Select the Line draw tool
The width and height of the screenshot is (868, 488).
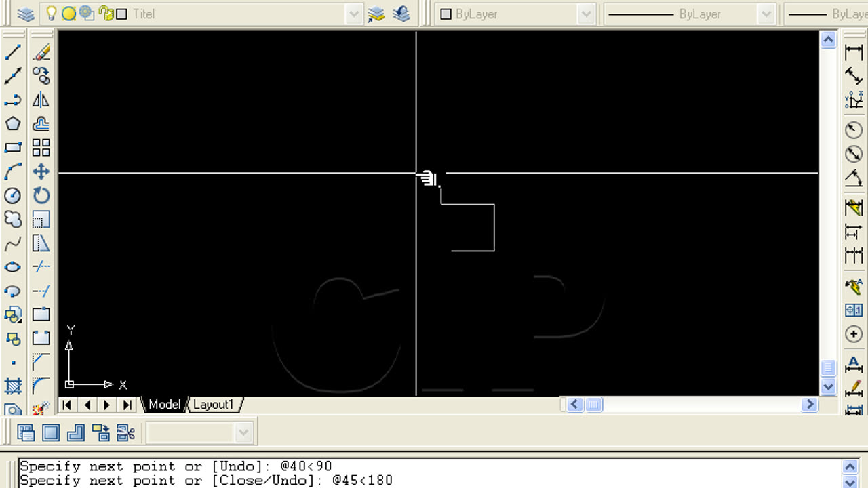tap(13, 52)
